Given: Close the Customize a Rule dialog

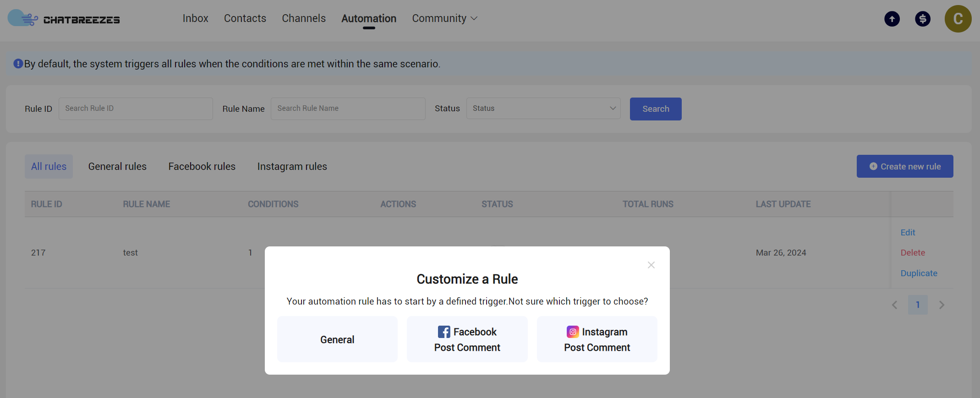Looking at the screenshot, I should pyautogui.click(x=651, y=265).
